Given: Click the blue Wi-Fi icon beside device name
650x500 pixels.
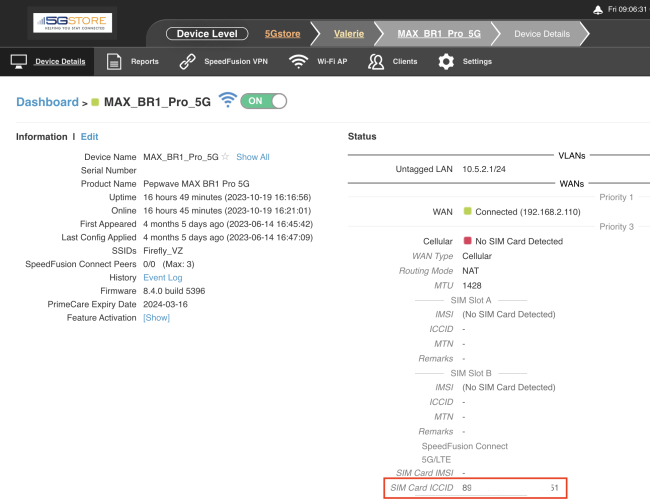Looking at the screenshot, I should (x=228, y=100).
